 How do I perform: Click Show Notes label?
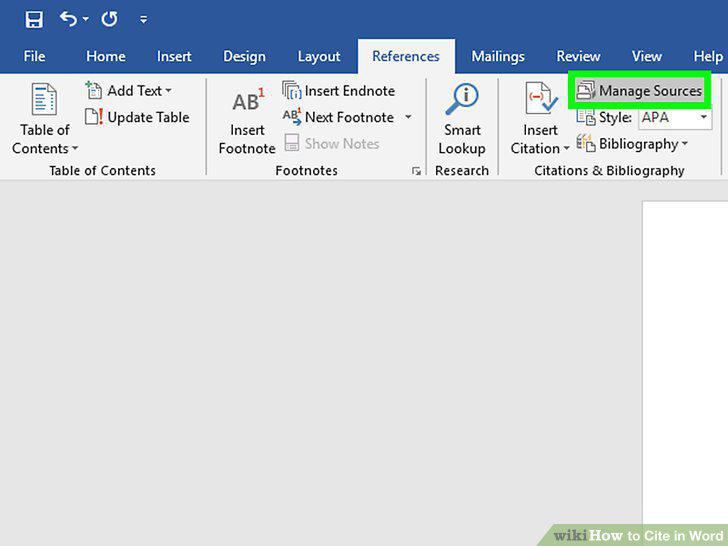tap(342, 143)
